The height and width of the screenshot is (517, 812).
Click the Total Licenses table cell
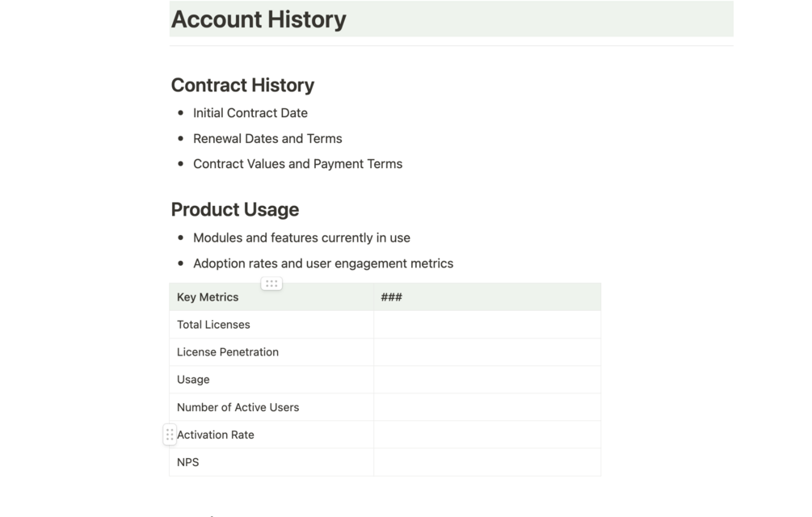(271, 325)
